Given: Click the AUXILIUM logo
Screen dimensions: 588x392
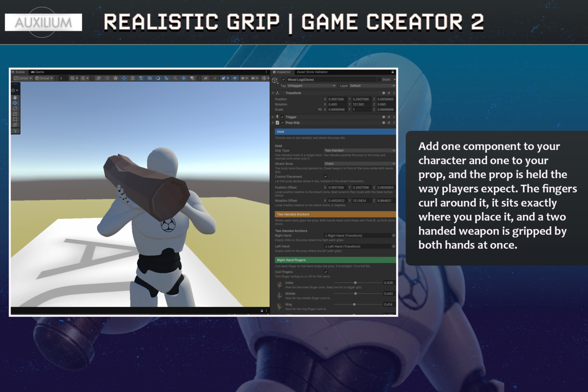Looking at the screenshot, I should point(43,22).
